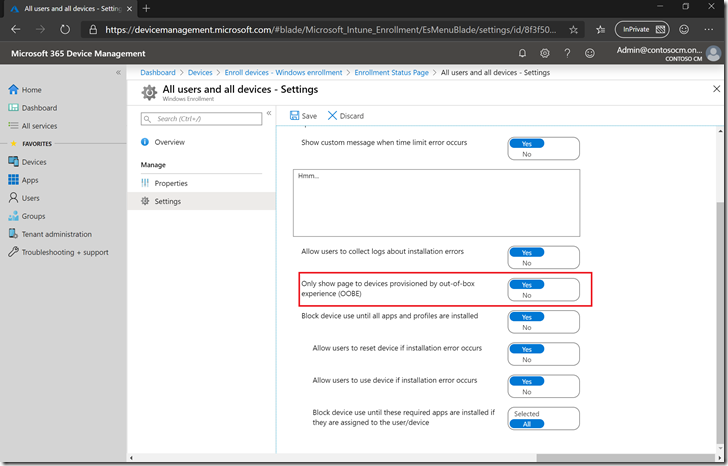Collapse the left sidebar with chevrons

[x=118, y=73]
